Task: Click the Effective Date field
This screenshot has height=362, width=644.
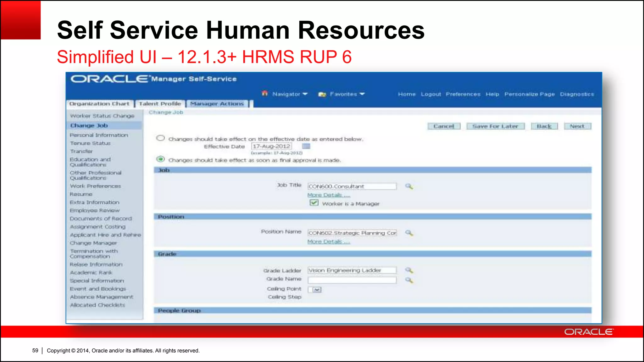Action: click(x=272, y=146)
